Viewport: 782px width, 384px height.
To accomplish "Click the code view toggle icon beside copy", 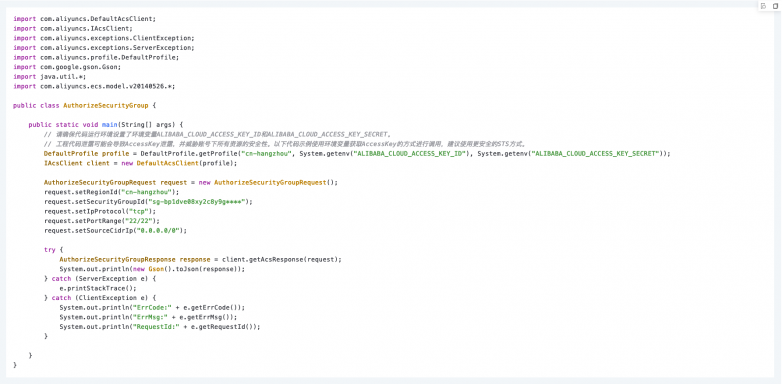I will 764,6.
